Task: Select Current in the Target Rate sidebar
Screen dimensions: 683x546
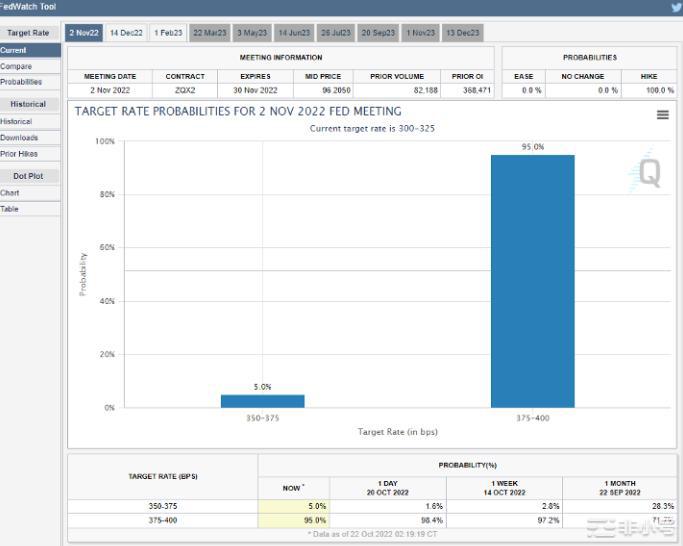Action: click(14, 50)
